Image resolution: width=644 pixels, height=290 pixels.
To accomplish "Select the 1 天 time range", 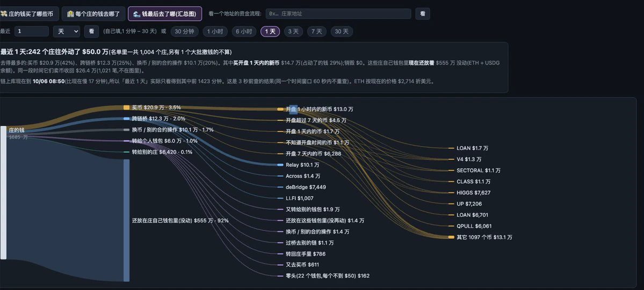I will tap(270, 32).
